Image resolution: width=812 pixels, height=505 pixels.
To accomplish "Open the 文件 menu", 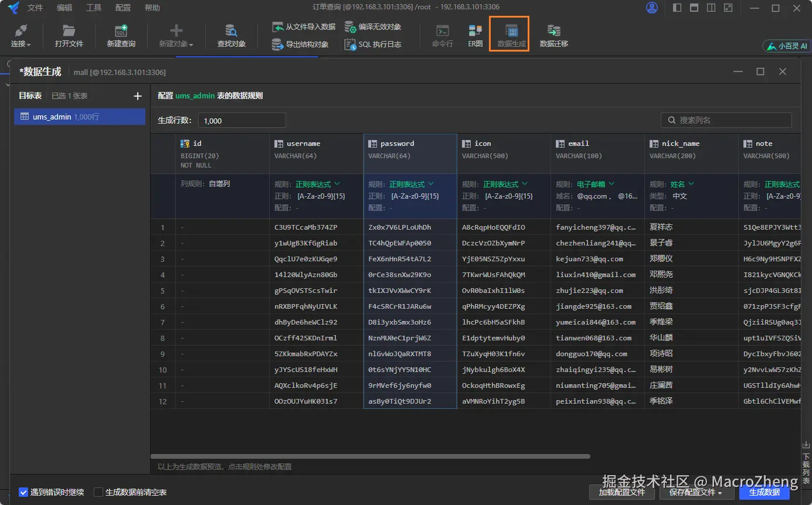I will coord(35,8).
